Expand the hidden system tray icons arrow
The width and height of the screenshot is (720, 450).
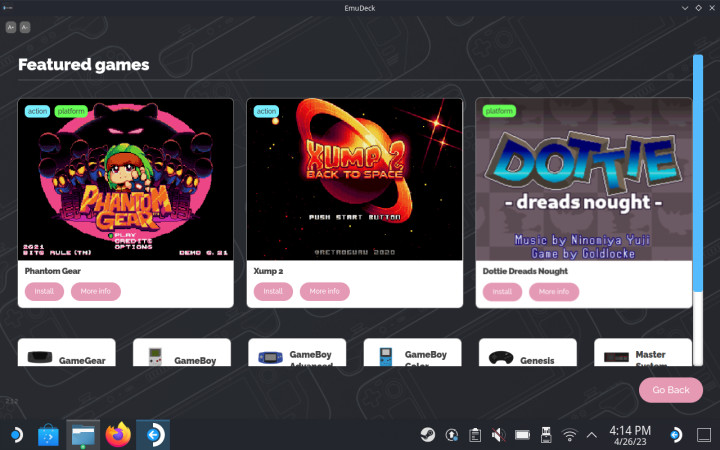point(591,435)
